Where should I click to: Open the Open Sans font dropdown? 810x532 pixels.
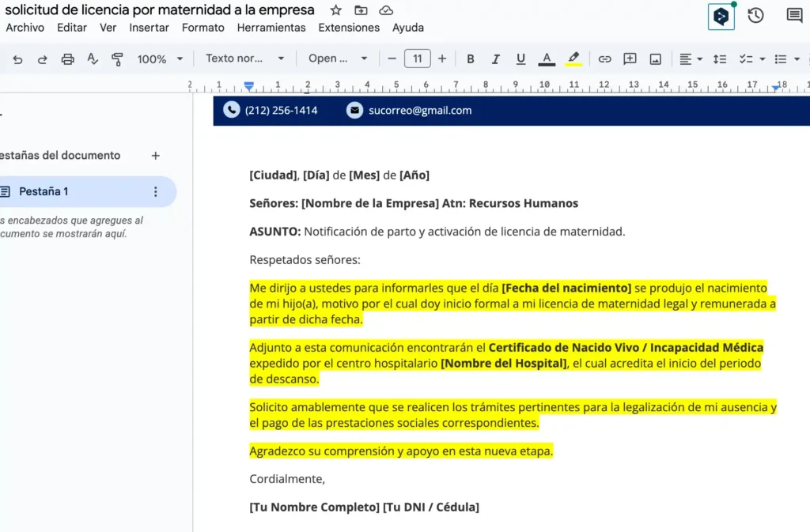point(338,59)
